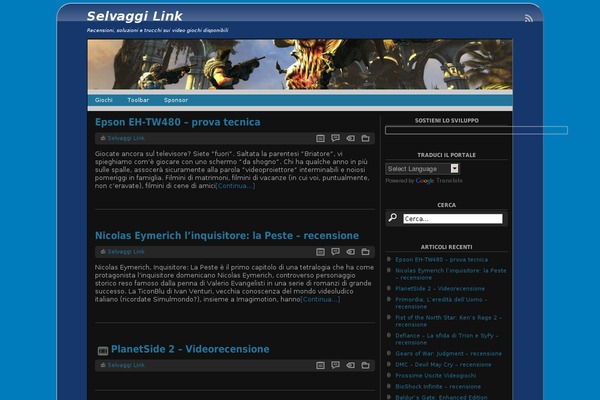The height and width of the screenshot is (400, 600).
Task: Open sidebar link Gears of War: Judgment
Action: [x=448, y=354]
